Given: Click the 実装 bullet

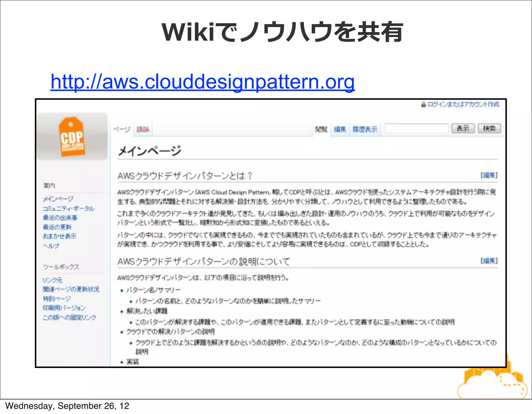Looking at the screenshot, I should 132,362.
